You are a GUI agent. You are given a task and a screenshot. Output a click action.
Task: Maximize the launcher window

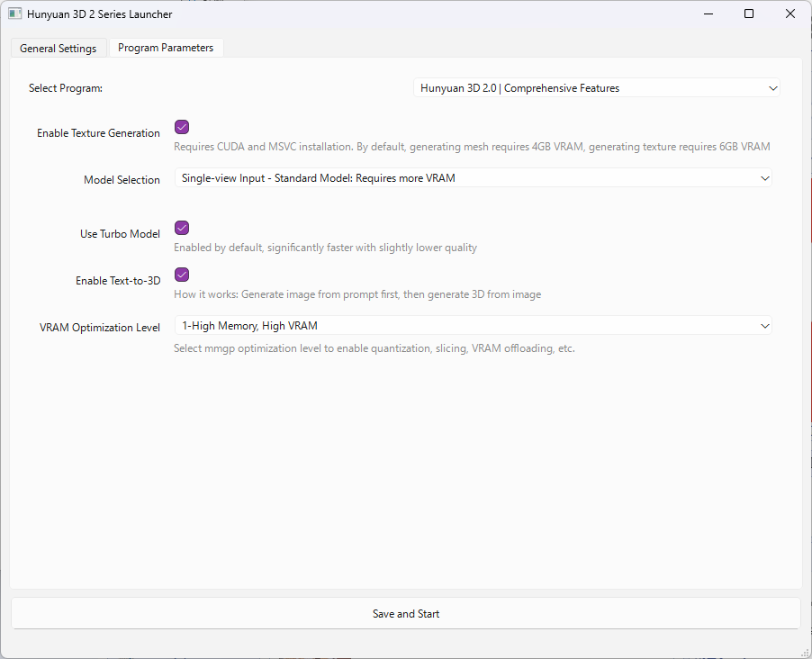(748, 14)
